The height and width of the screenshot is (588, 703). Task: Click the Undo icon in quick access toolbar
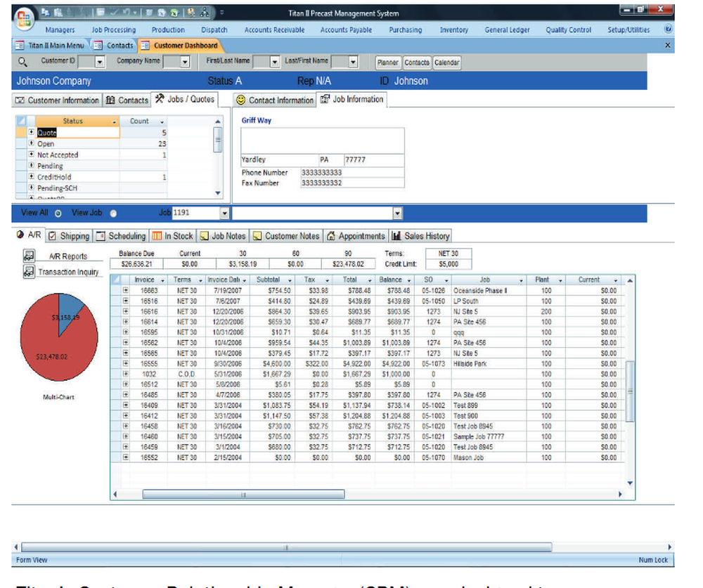click(127, 13)
